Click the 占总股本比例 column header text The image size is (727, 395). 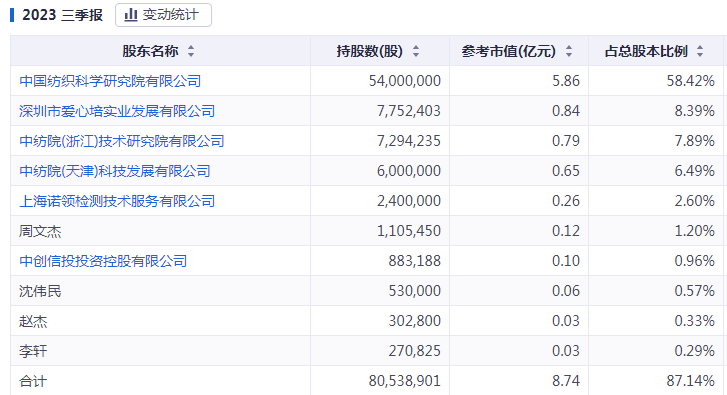646,51
